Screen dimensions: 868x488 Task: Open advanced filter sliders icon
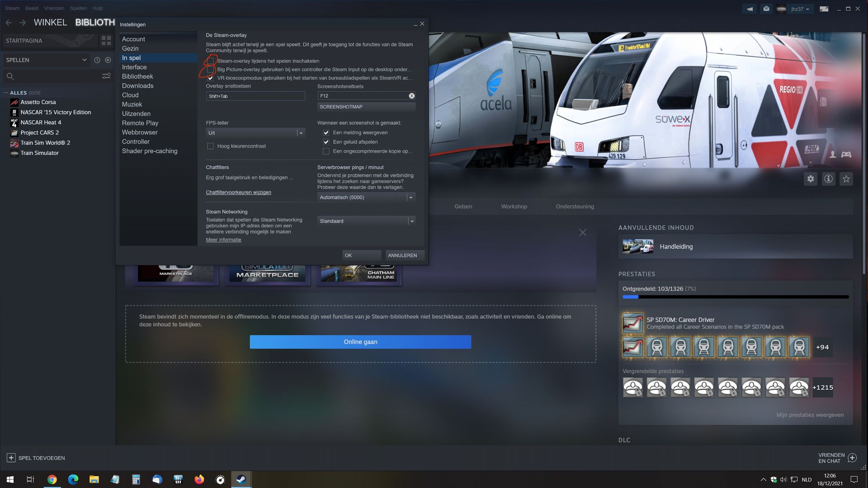[106, 76]
